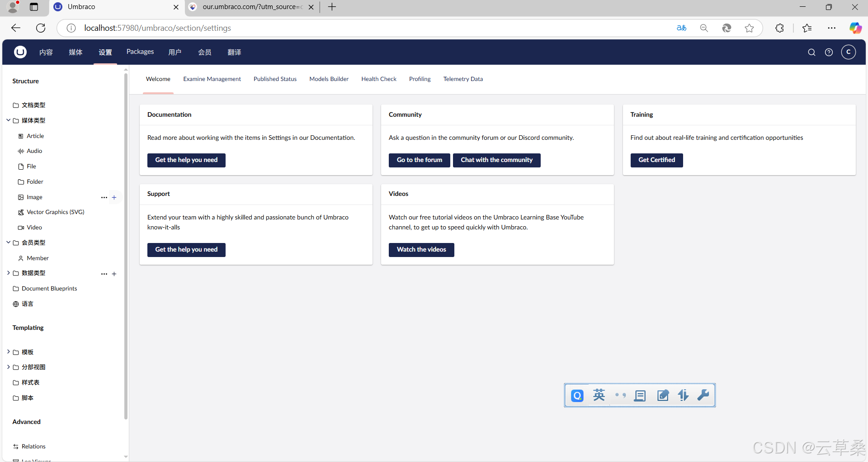This screenshot has width=868, height=462.
Task: Click the settings tree vertical scrollbar
Action: coord(126,247)
